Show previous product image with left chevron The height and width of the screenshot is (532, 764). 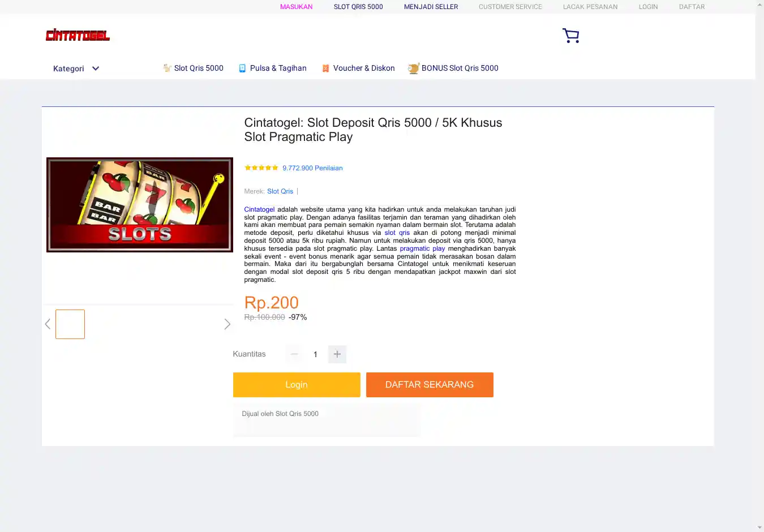48,324
